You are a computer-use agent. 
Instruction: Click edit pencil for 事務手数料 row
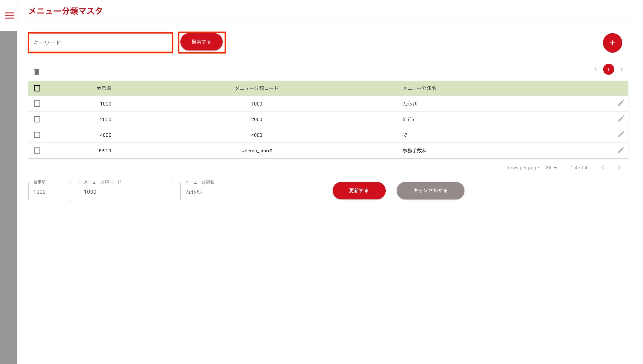pyautogui.click(x=621, y=150)
